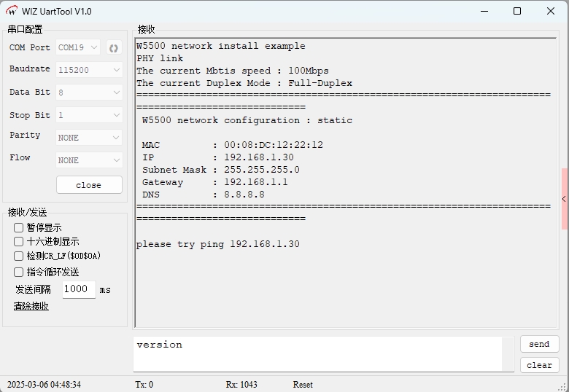Open the Flow control dropdown
569x392 pixels.
[x=89, y=160]
